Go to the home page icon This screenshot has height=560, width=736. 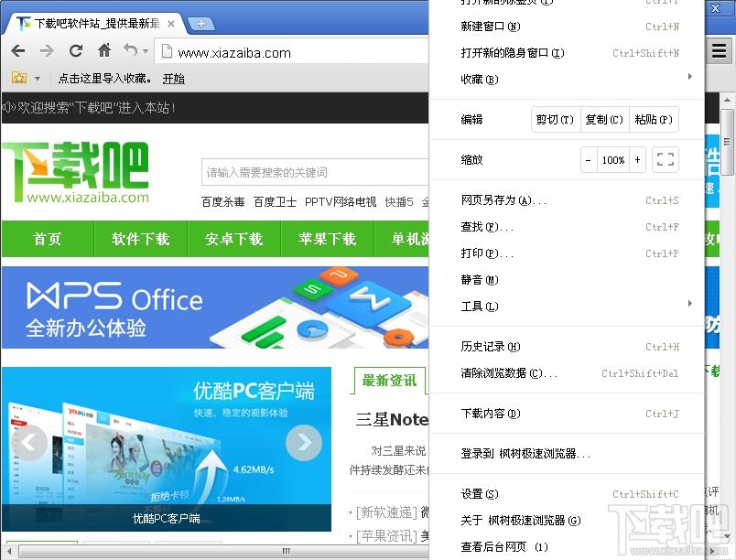[104, 49]
